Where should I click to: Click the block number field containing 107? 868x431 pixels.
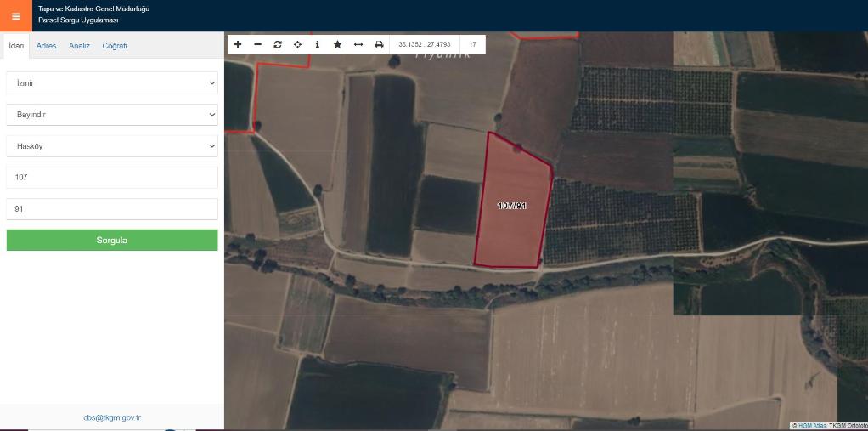point(111,178)
